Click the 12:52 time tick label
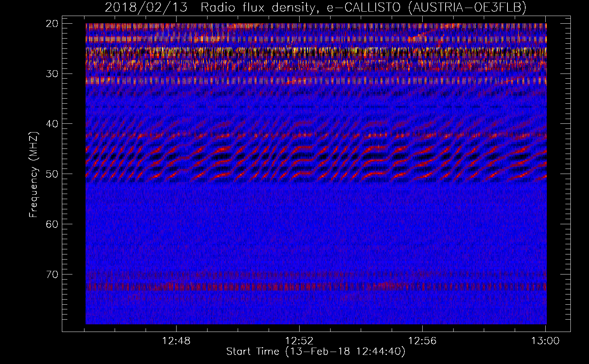This screenshot has height=364, width=589. pyautogui.click(x=299, y=341)
